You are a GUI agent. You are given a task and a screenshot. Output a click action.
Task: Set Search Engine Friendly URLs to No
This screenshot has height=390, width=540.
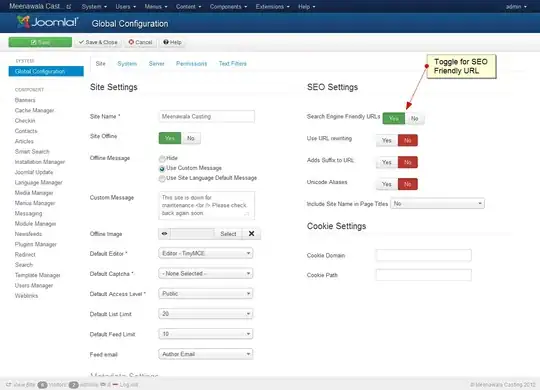(415, 119)
